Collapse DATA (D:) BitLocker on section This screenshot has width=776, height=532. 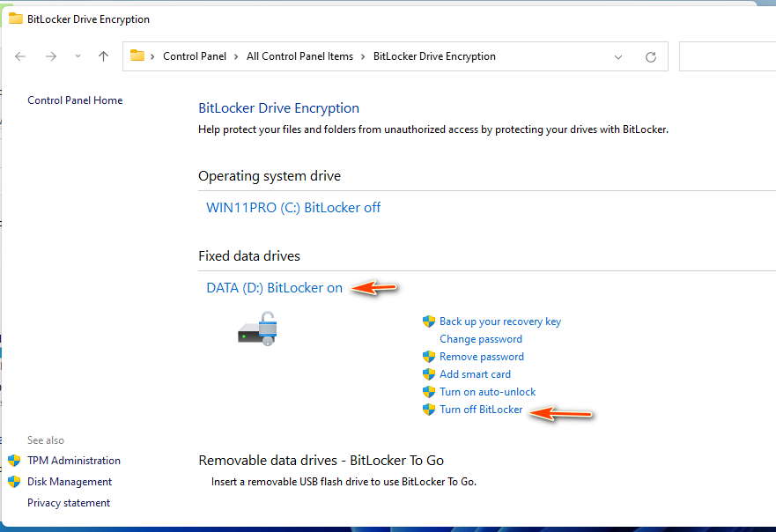pyautogui.click(x=274, y=287)
